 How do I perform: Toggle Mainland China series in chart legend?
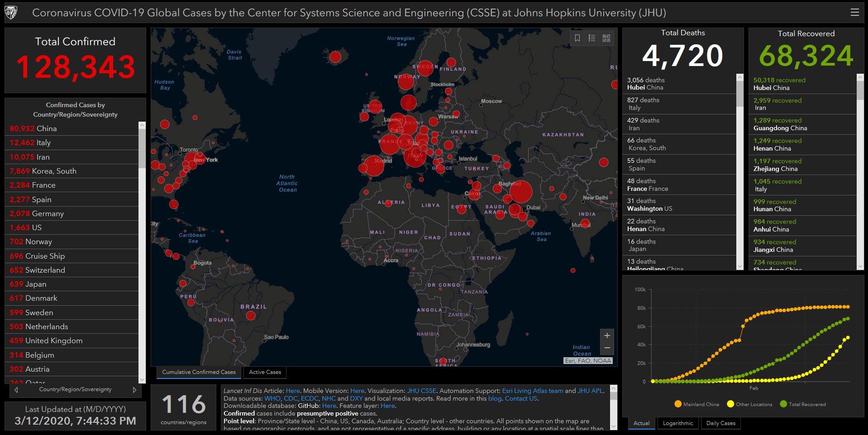point(696,404)
